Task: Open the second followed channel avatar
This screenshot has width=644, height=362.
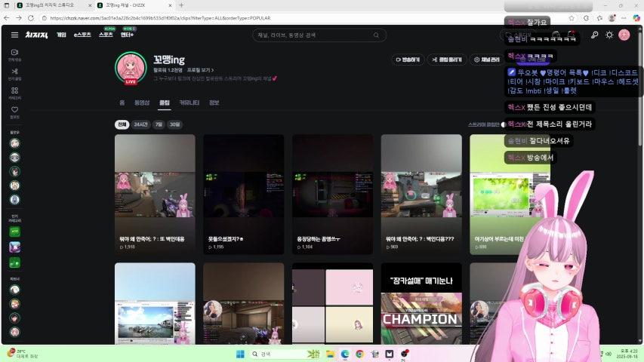Action: point(15,157)
